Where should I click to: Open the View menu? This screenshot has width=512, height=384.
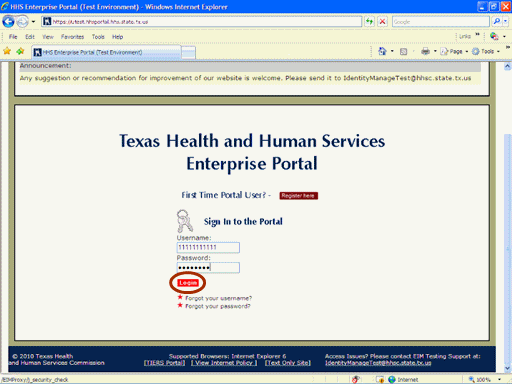(48, 37)
